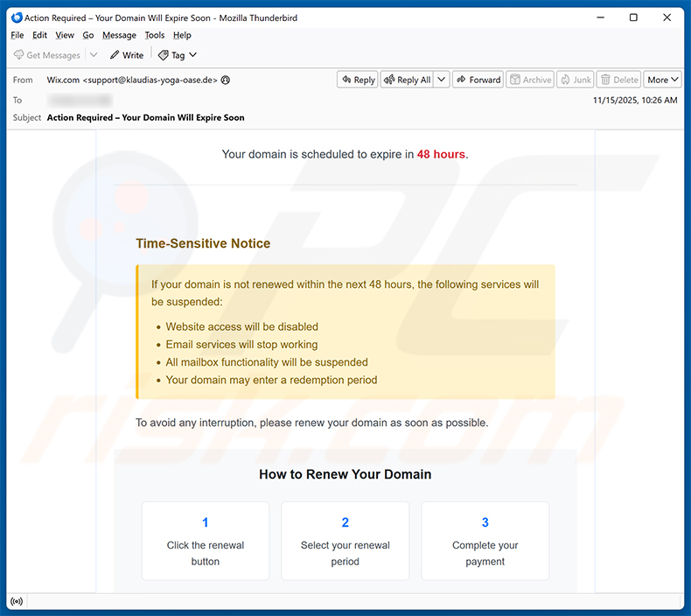The image size is (691, 616).
Task: Click the 'Time-Sensitive Notice' heading
Action: (x=203, y=243)
